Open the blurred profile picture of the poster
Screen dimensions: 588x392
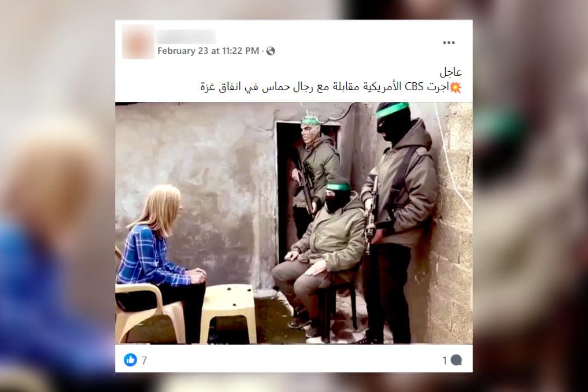pos(138,41)
